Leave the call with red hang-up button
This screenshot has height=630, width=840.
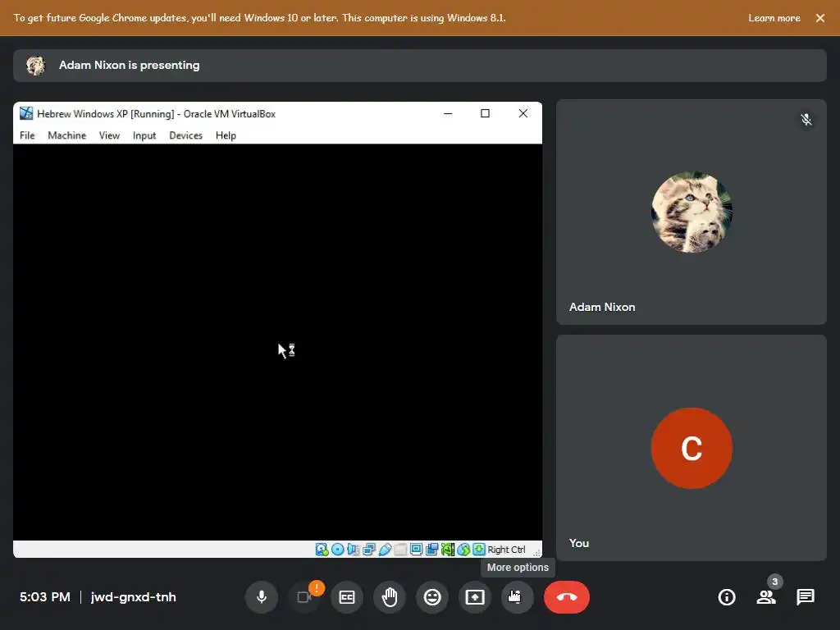click(x=567, y=597)
